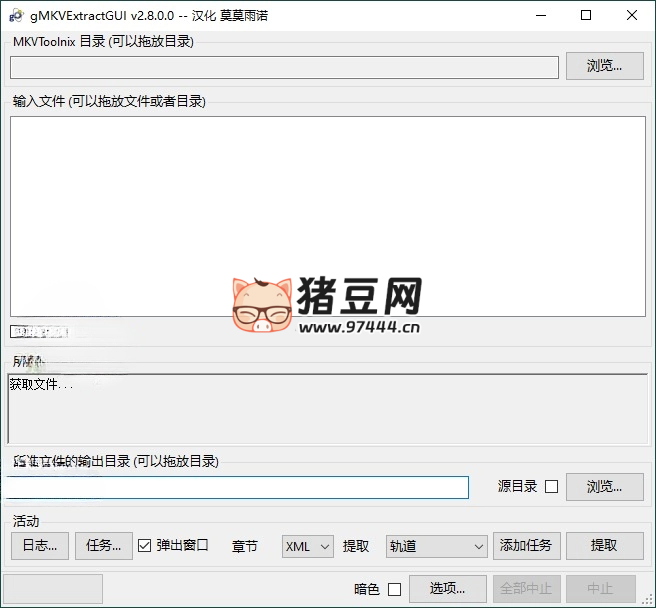
Task: Click the 提取 extract button
Action: [x=605, y=546]
